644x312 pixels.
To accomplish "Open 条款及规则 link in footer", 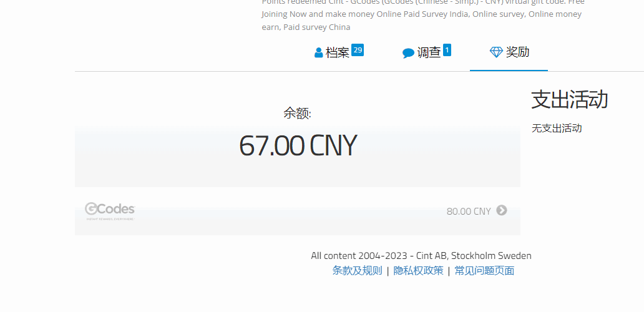I will (357, 270).
